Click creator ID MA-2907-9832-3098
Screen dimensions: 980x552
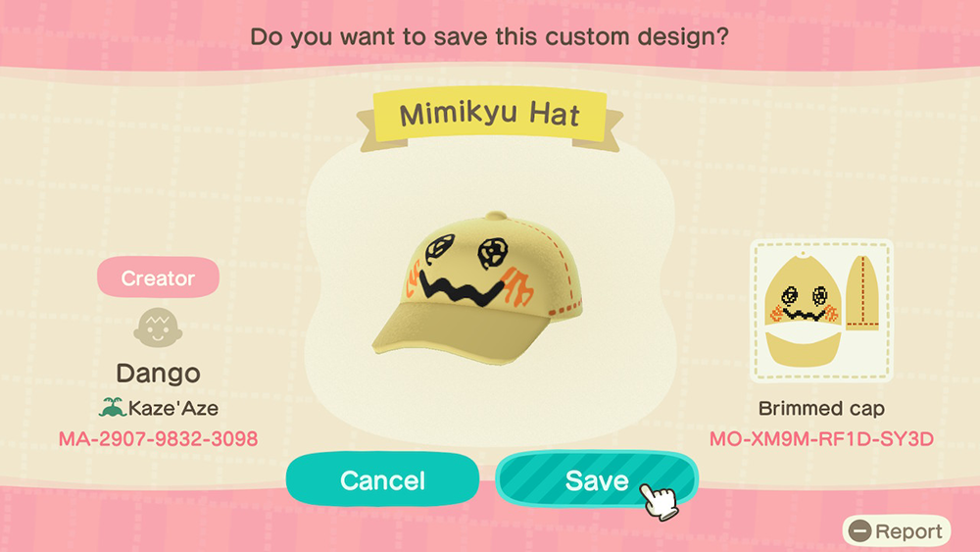coord(158,439)
